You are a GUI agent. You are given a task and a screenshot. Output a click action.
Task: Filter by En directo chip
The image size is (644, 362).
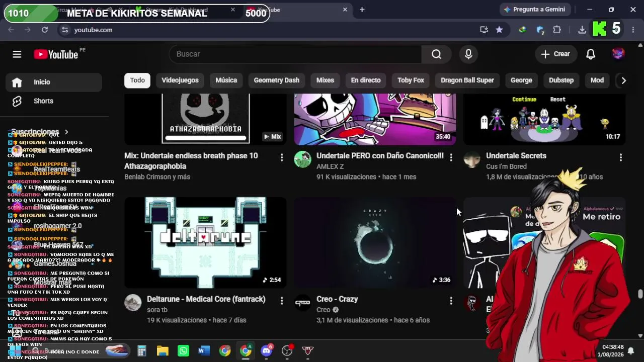(366, 80)
